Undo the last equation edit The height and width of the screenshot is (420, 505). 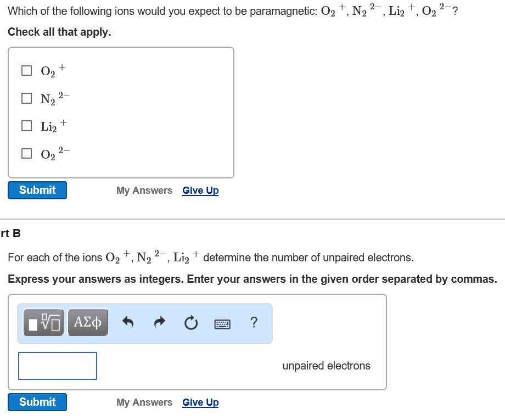pos(127,322)
